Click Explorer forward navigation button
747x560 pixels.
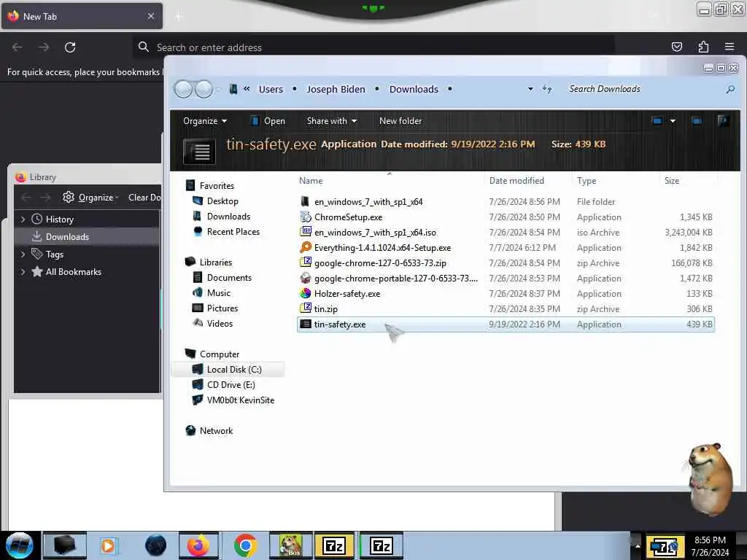pyautogui.click(x=204, y=89)
